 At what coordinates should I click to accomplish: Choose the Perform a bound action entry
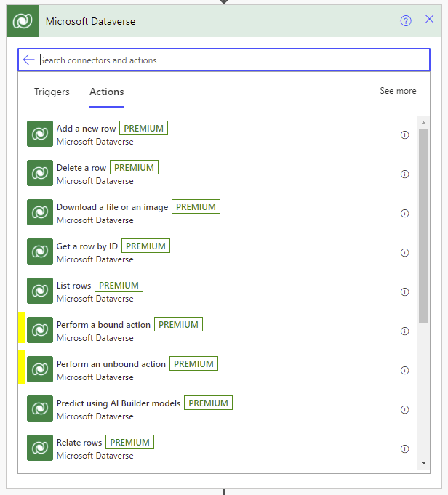[218, 330]
